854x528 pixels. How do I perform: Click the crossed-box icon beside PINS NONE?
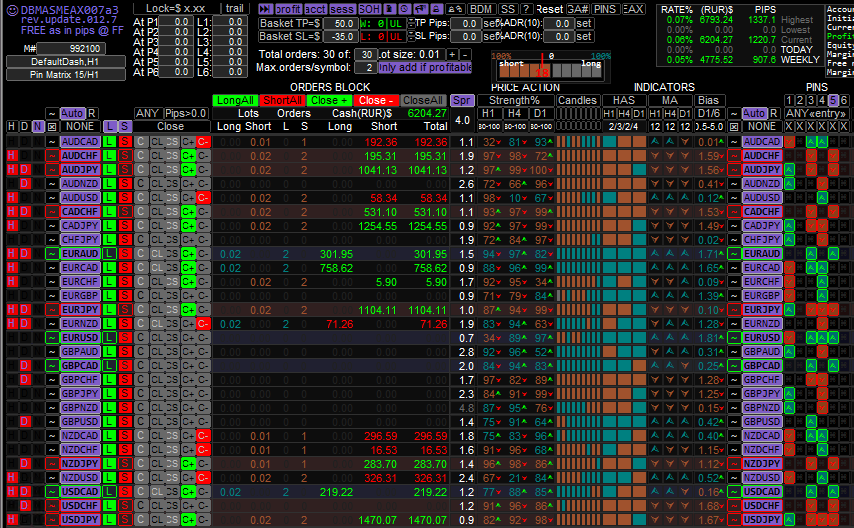[734, 126]
